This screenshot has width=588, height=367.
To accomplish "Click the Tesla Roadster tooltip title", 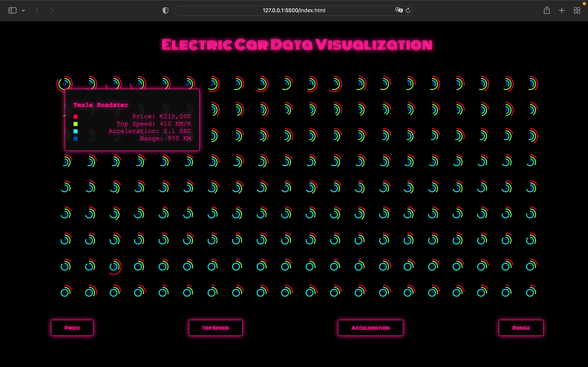I will tap(101, 105).
